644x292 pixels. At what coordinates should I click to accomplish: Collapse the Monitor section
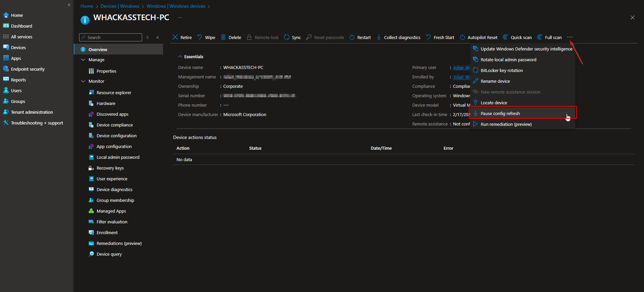[x=83, y=81]
